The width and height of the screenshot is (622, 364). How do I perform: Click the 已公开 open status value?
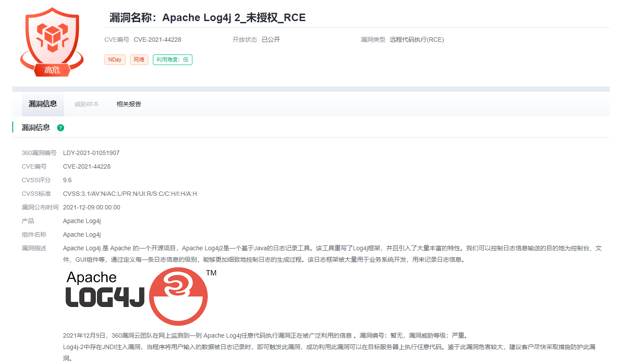pos(271,40)
